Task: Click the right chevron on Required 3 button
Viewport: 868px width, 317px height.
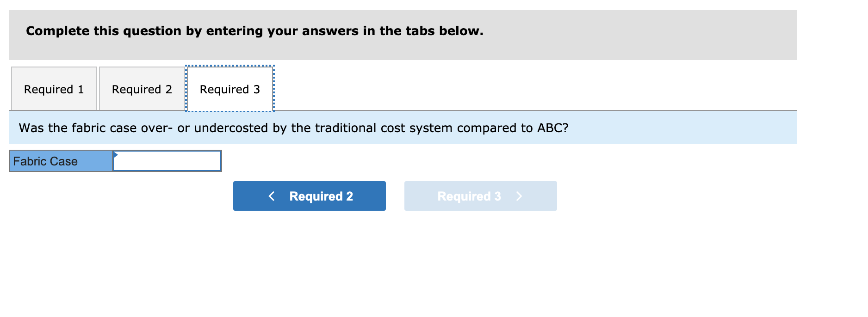Action: 519,196
